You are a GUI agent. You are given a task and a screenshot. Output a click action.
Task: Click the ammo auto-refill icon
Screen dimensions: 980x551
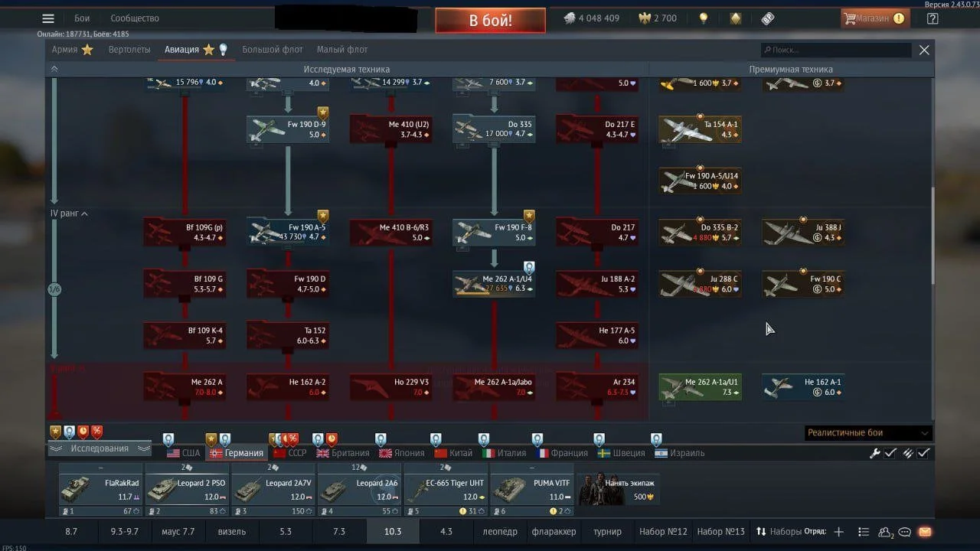[907, 453]
